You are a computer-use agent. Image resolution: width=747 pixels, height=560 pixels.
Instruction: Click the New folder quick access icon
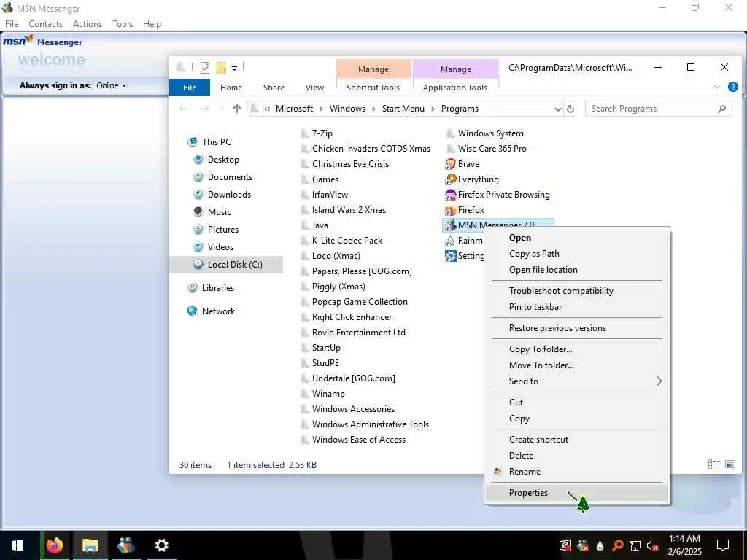click(x=220, y=68)
